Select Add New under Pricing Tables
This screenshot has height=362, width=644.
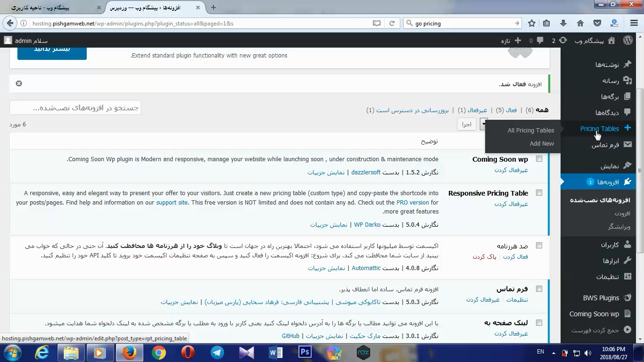pos(542,144)
